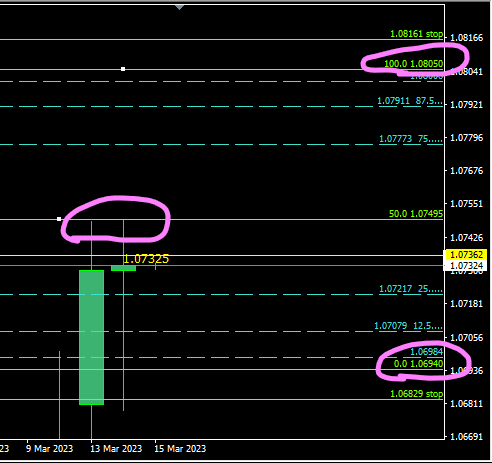Viewport: 492px width, 463px height.
Task: Click 1.07921 on the price scale
Action: click(466, 105)
